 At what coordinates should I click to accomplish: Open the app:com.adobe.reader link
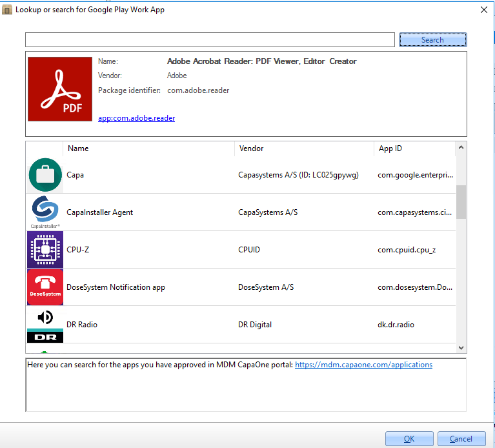point(136,118)
